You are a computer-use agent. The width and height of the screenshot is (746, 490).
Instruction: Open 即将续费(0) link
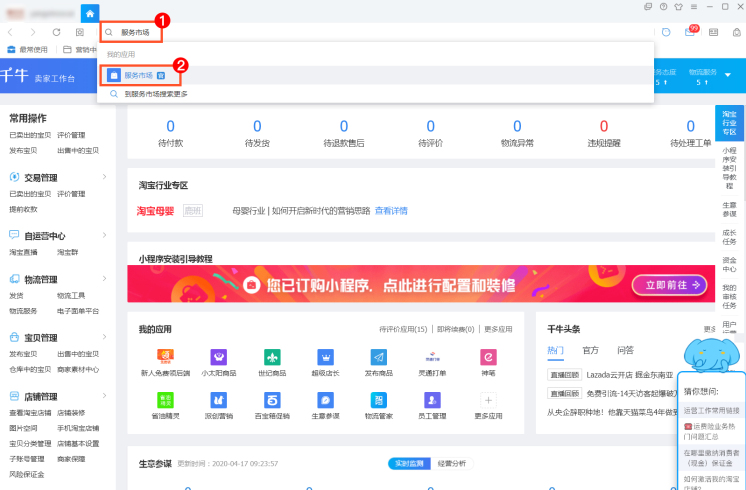coord(455,329)
